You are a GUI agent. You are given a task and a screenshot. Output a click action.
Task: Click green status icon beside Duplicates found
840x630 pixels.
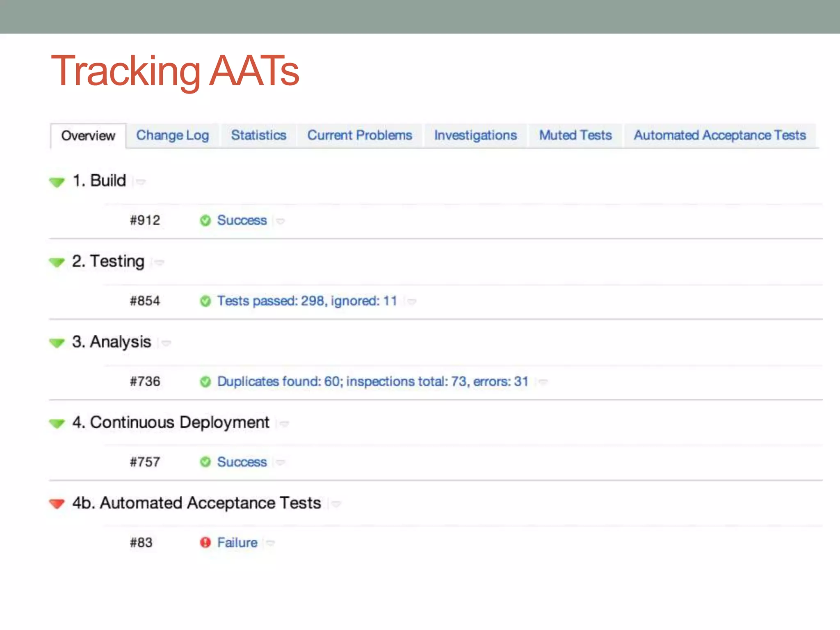click(205, 382)
